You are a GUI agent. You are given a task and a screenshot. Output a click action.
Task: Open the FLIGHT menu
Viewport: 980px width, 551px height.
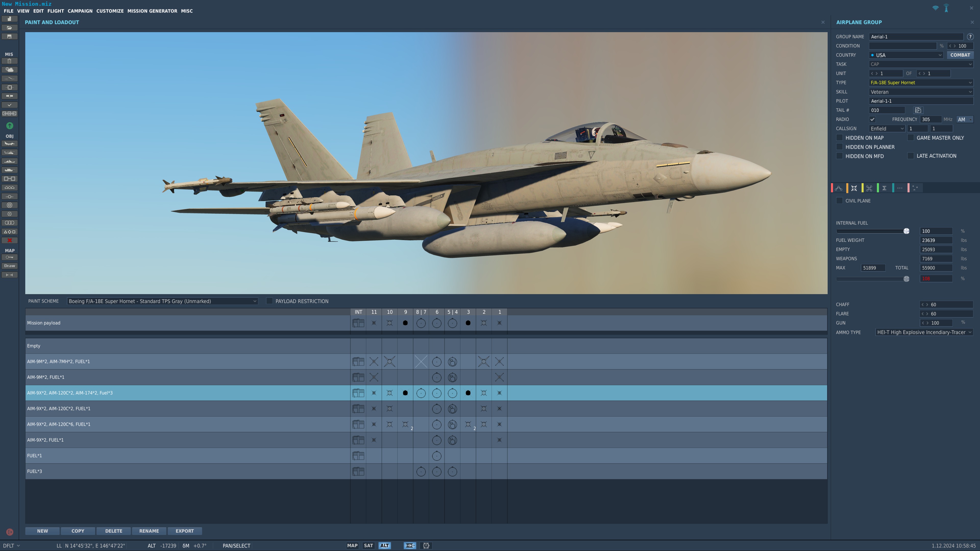(56, 11)
